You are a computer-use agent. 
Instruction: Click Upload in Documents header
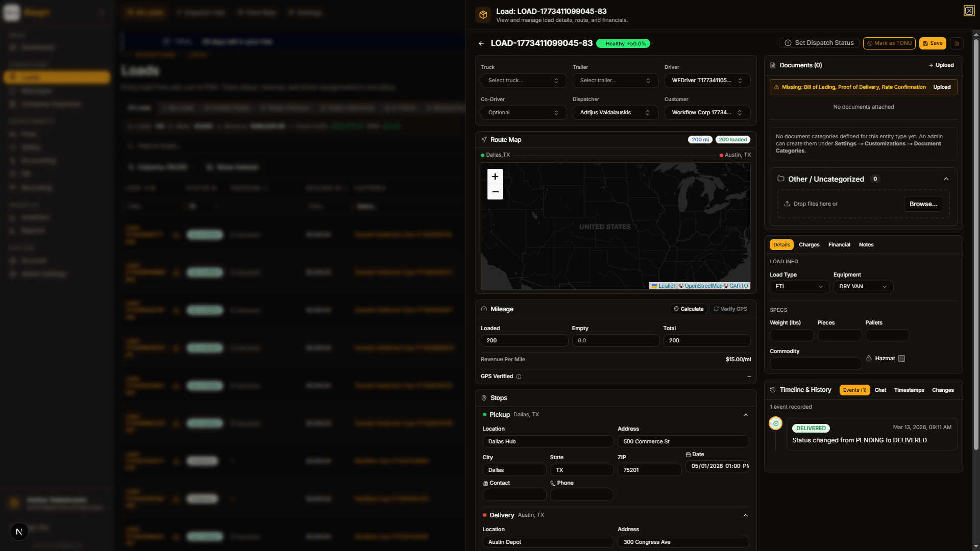941,65
